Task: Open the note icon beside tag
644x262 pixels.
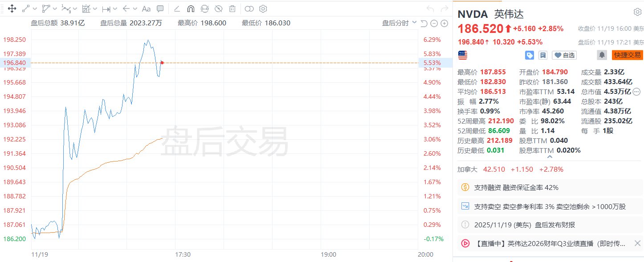Action: (x=542, y=55)
